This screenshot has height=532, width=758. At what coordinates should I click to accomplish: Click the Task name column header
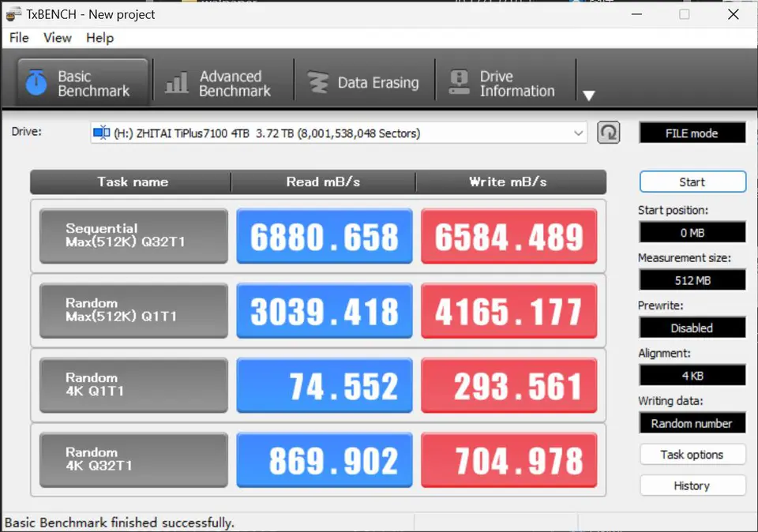[130, 182]
